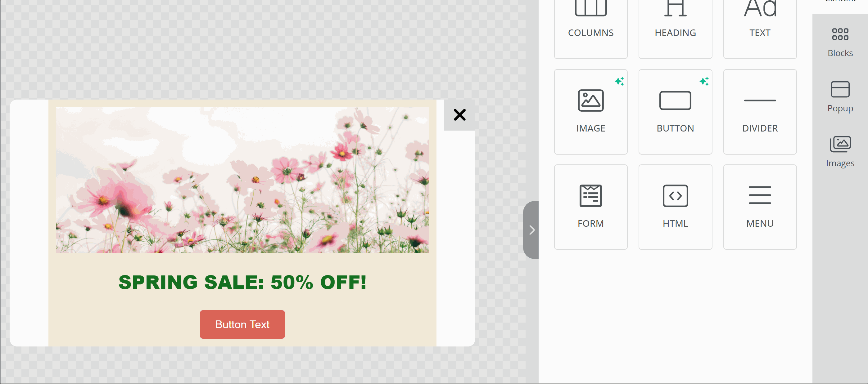Select the Button content block
Image resolution: width=868 pixels, height=384 pixels.
pos(675,112)
